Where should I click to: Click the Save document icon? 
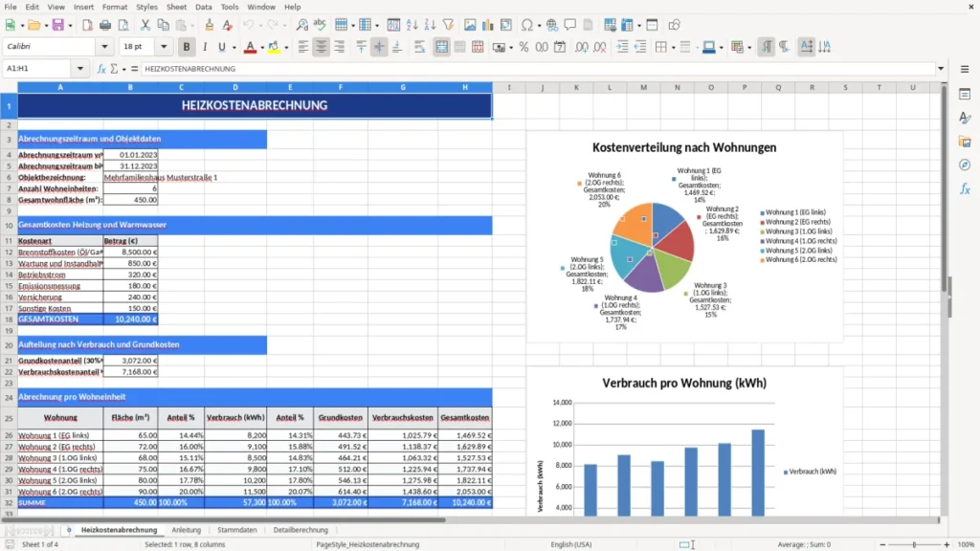coord(58,25)
